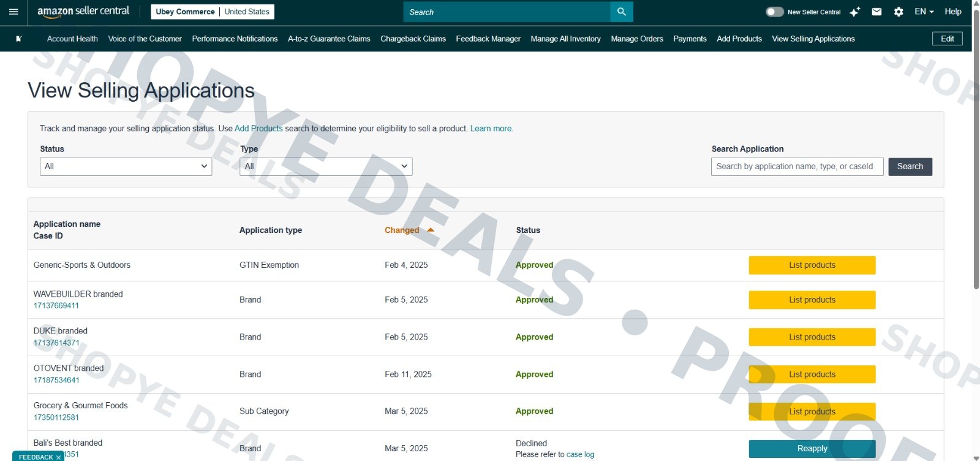
Task: Go to Payments
Action: coord(690,39)
